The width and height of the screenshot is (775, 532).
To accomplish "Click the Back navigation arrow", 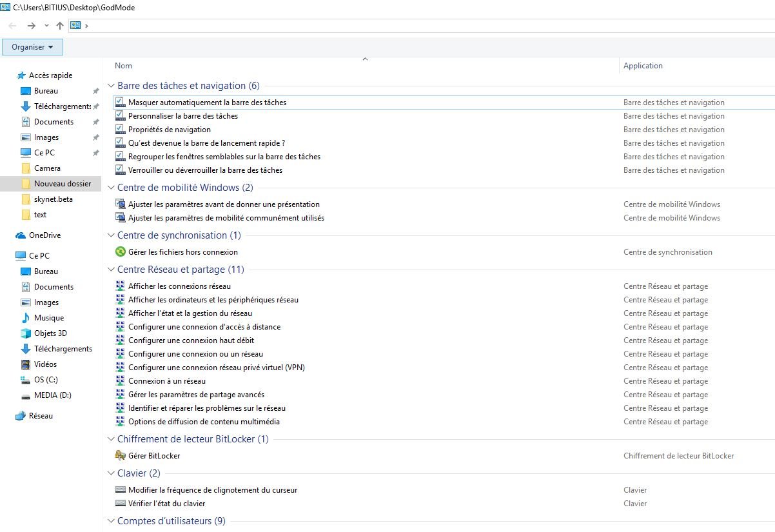I will [12, 26].
